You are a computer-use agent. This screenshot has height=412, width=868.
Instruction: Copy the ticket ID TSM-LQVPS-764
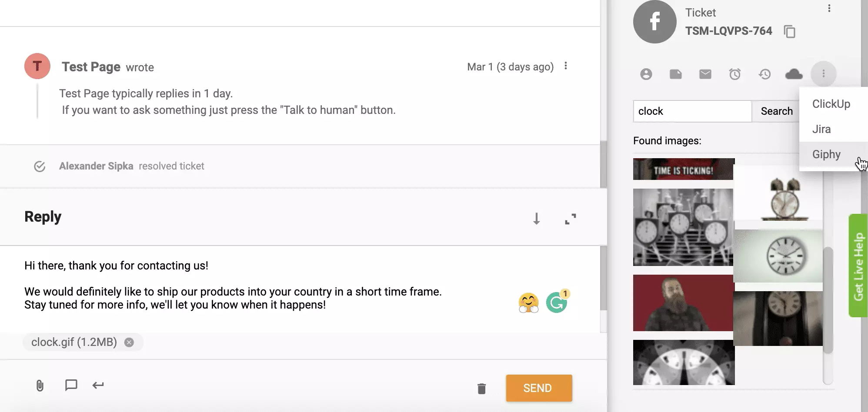click(x=790, y=31)
